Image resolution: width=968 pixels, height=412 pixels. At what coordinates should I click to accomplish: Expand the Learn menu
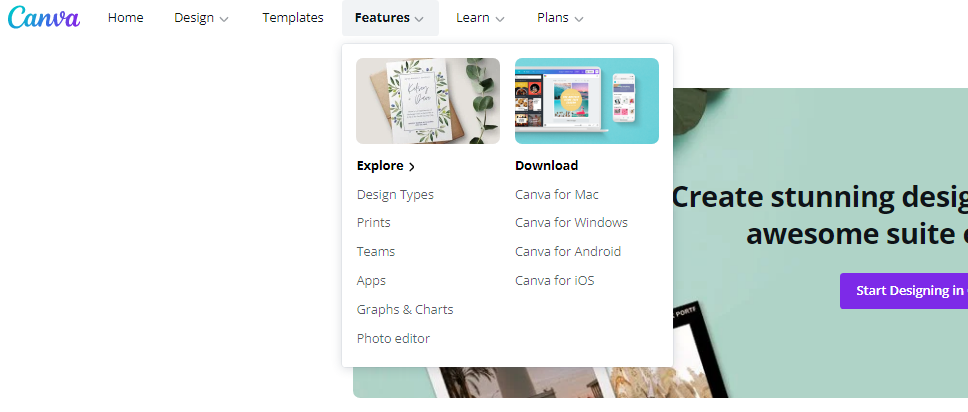pyautogui.click(x=480, y=18)
